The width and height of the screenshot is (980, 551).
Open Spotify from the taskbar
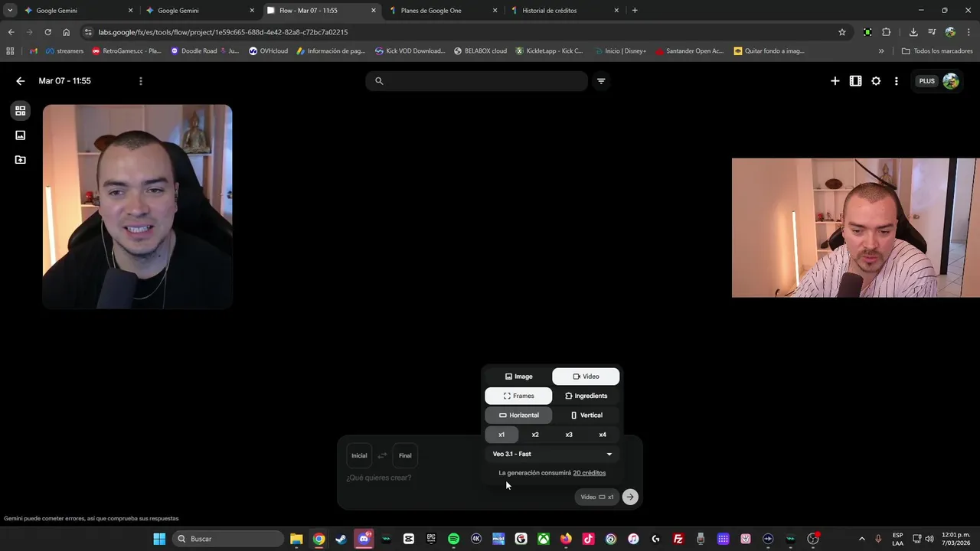[x=453, y=539]
